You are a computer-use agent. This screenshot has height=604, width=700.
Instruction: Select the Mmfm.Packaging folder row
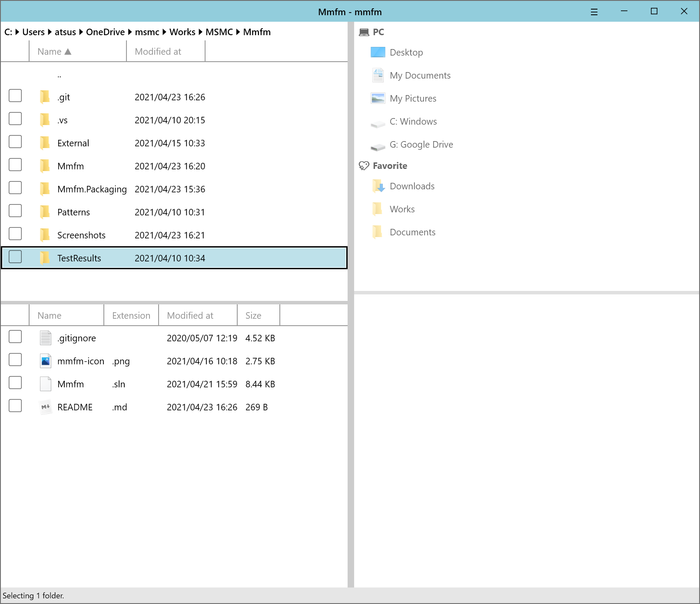[x=92, y=189]
